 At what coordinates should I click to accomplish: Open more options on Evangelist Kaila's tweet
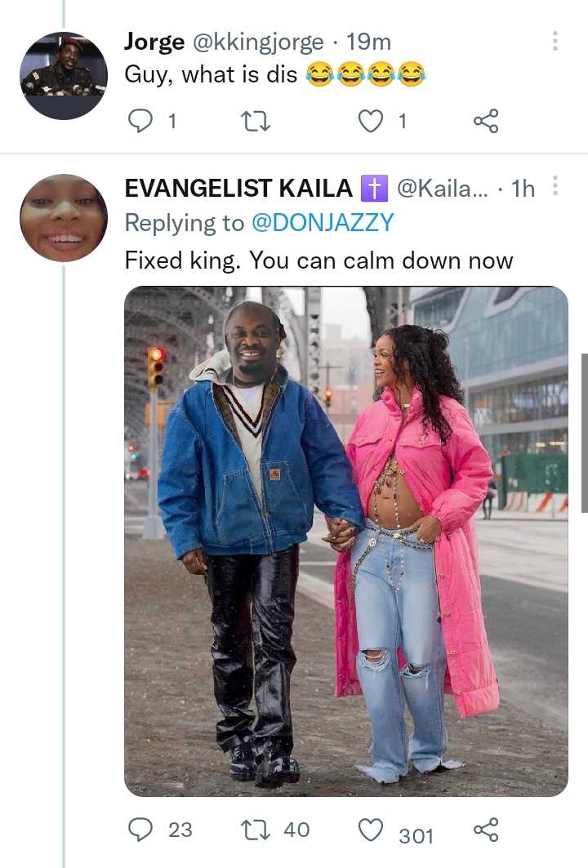(555, 186)
